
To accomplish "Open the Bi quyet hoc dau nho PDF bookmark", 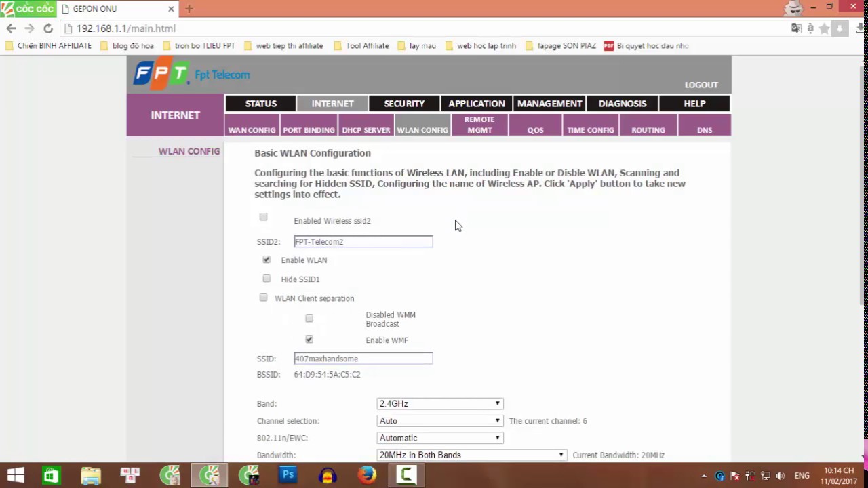I will (646, 46).
